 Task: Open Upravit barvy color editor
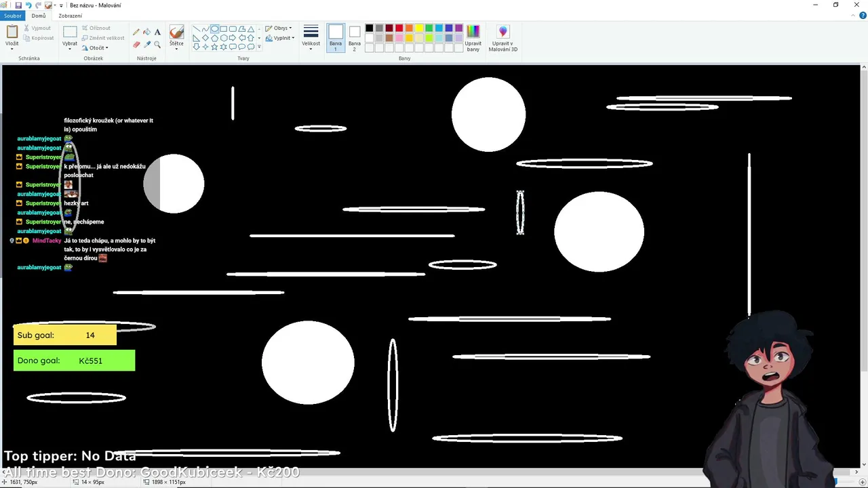pos(473,38)
